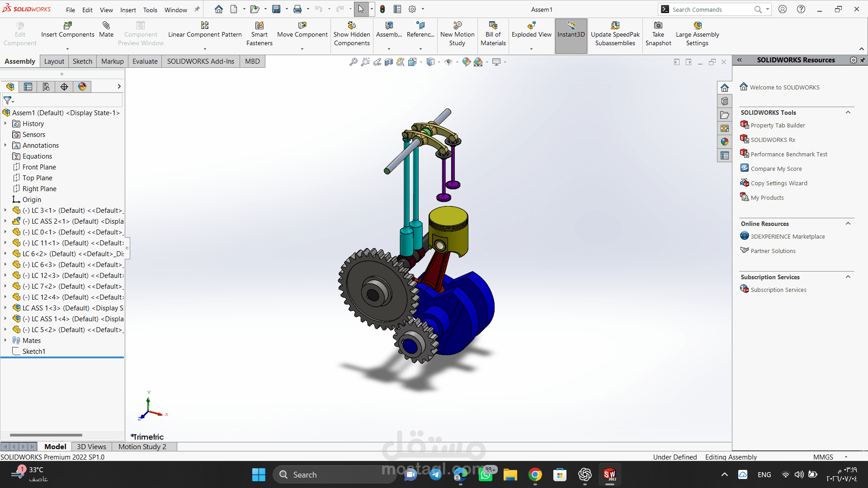Screen dimensions: 868x488
Task: Open Exploded View dropdown arrow
Action: click(531, 49)
